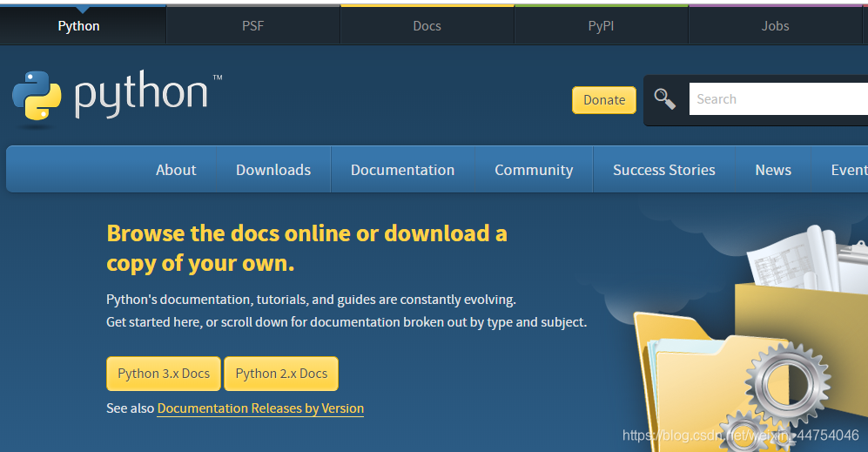868x452 pixels.
Task: Open the Python top tab
Action: 78,26
